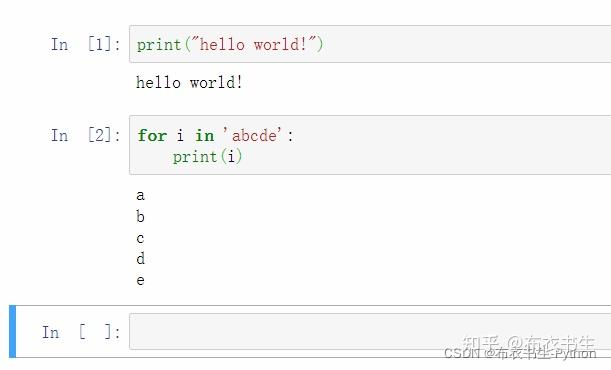Screen dimensions: 611x370
Task: Click the output line showing letter a
Action: [x=141, y=195]
